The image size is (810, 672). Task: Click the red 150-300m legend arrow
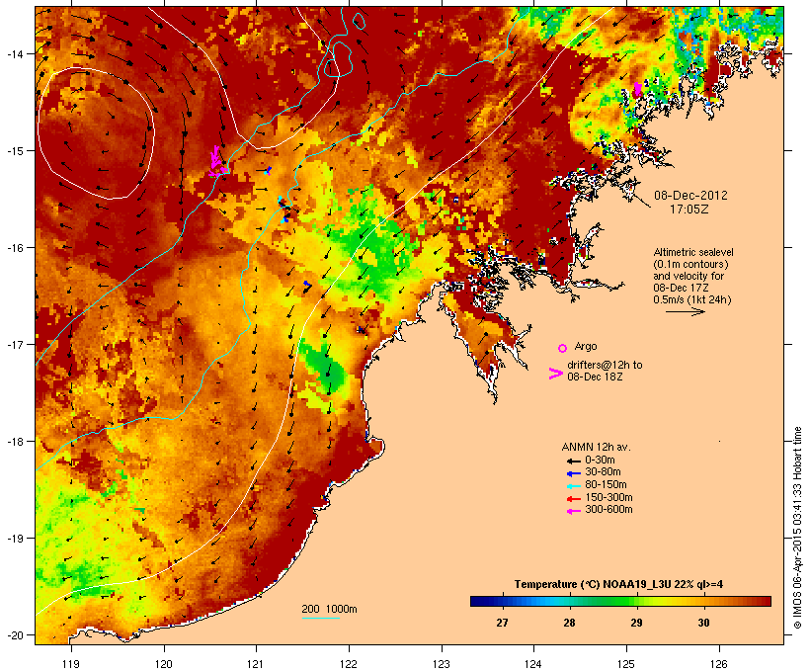pyautogui.click(x=573, y=499)
